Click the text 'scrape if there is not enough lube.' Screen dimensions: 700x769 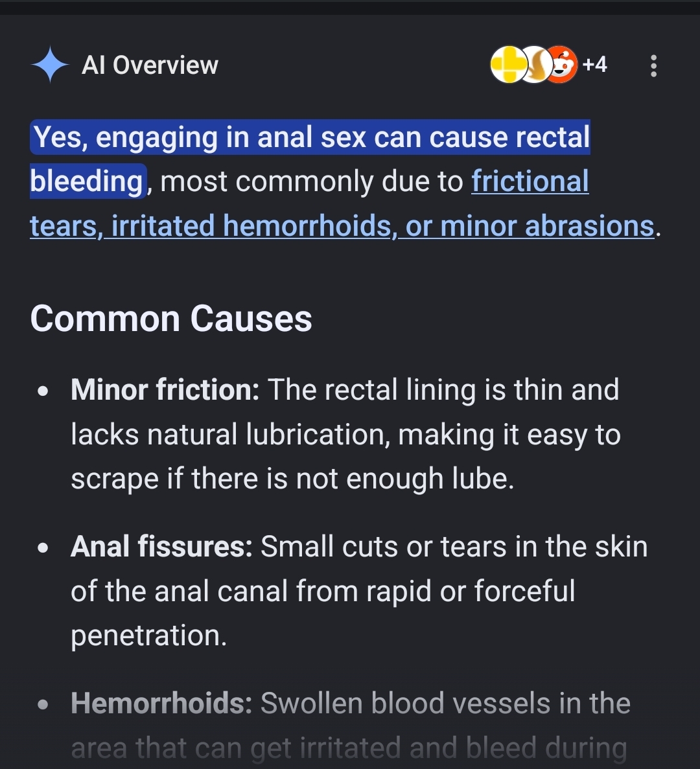[292, 479]
